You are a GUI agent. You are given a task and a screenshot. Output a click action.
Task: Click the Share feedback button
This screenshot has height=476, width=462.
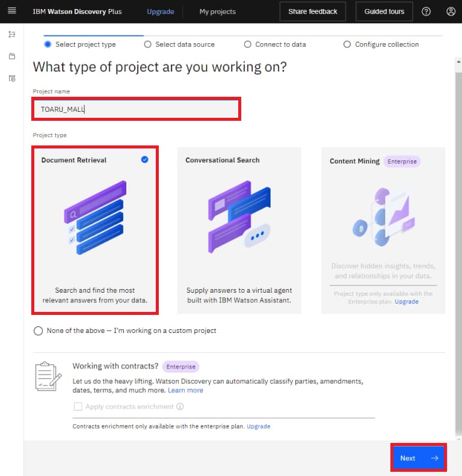tap(313, 11)
